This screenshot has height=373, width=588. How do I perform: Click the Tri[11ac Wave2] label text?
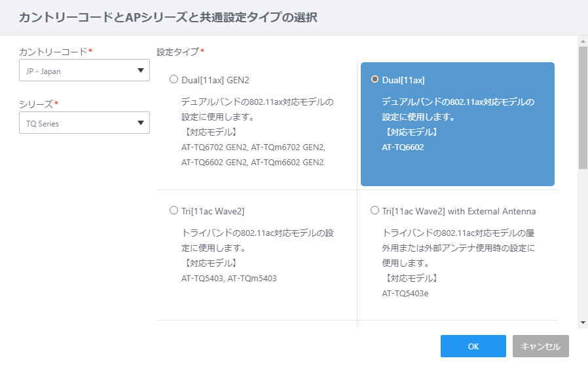coord(213,211)
